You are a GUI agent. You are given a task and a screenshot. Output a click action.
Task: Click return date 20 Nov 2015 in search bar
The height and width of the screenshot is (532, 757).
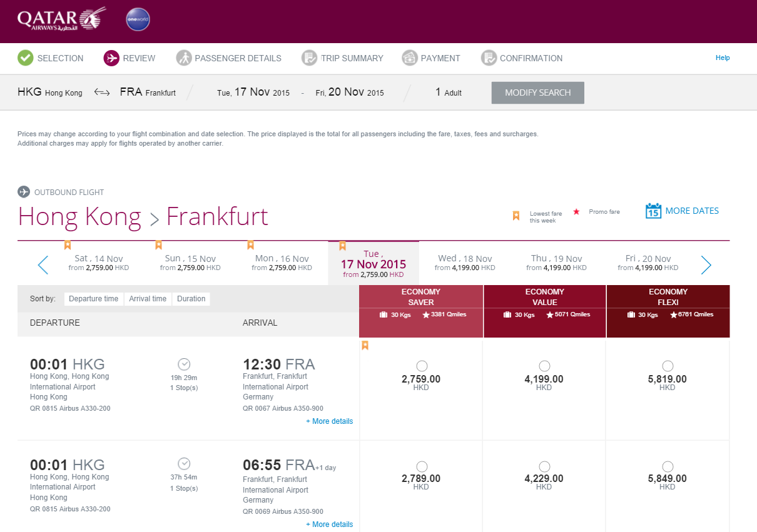coord(350,93)
